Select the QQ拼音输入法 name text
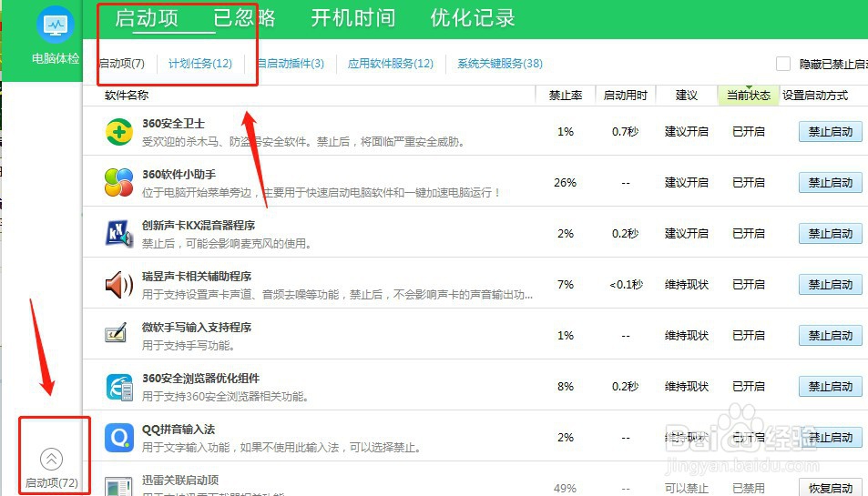This screenshot has height=496, width=868. point(179,429)
